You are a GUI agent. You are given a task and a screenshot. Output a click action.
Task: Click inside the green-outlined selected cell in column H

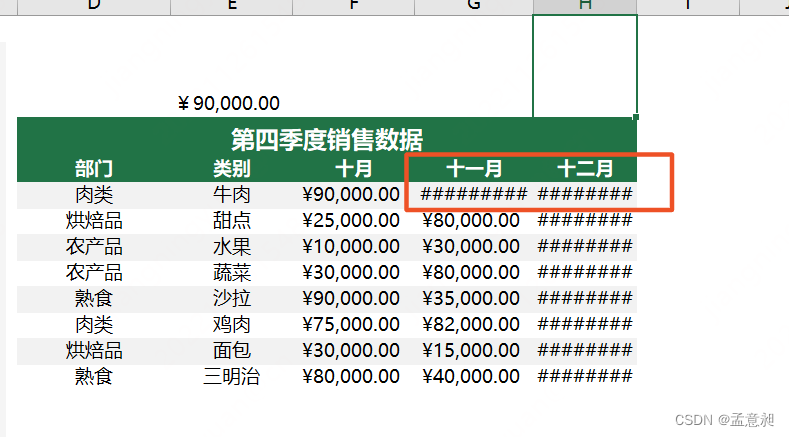pyautogui.click(x=585, y=66)
